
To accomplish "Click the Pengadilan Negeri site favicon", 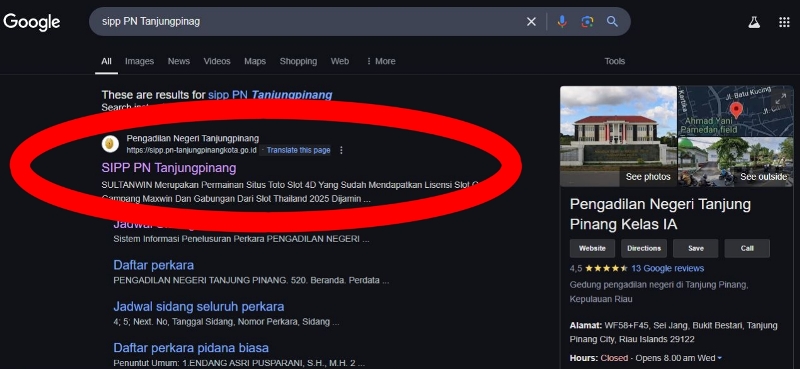I will [x=110, y=144].
